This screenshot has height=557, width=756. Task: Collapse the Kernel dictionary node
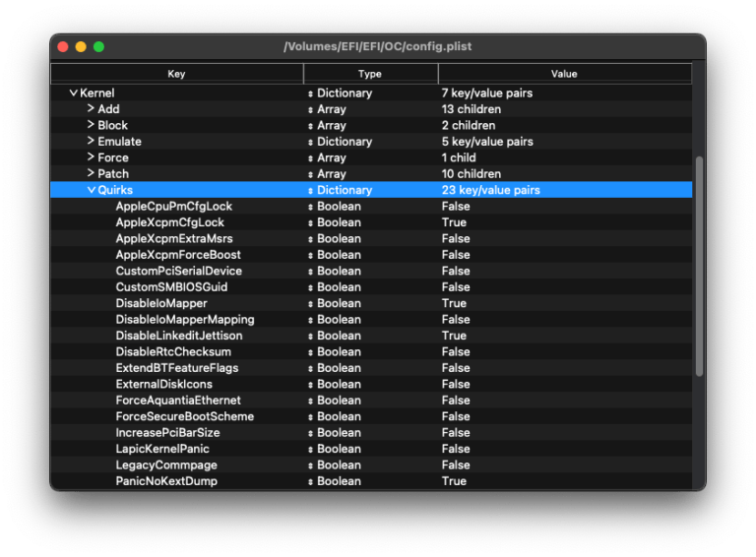click(x=73, y=93)
